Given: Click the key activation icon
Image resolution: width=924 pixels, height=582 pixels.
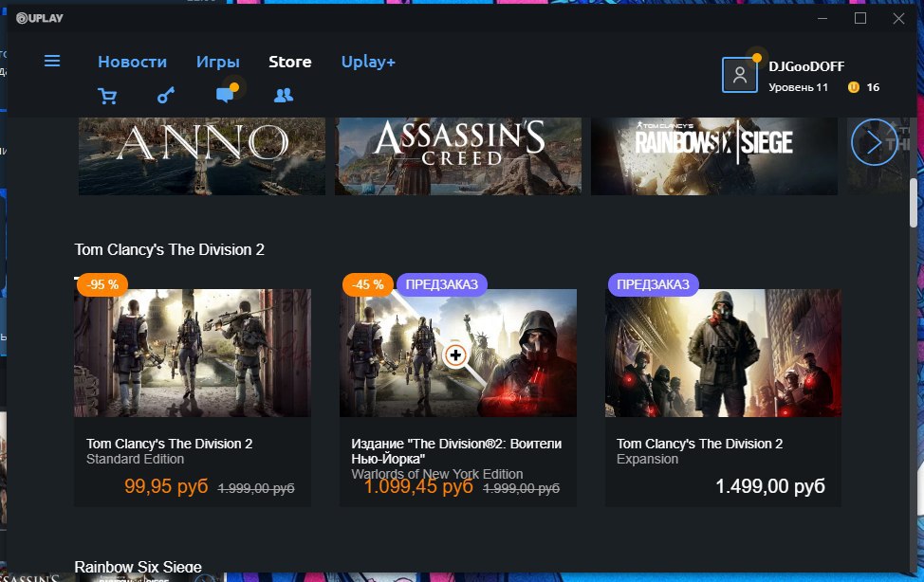Looking at the screenshot, I should (x=166, y=96).
